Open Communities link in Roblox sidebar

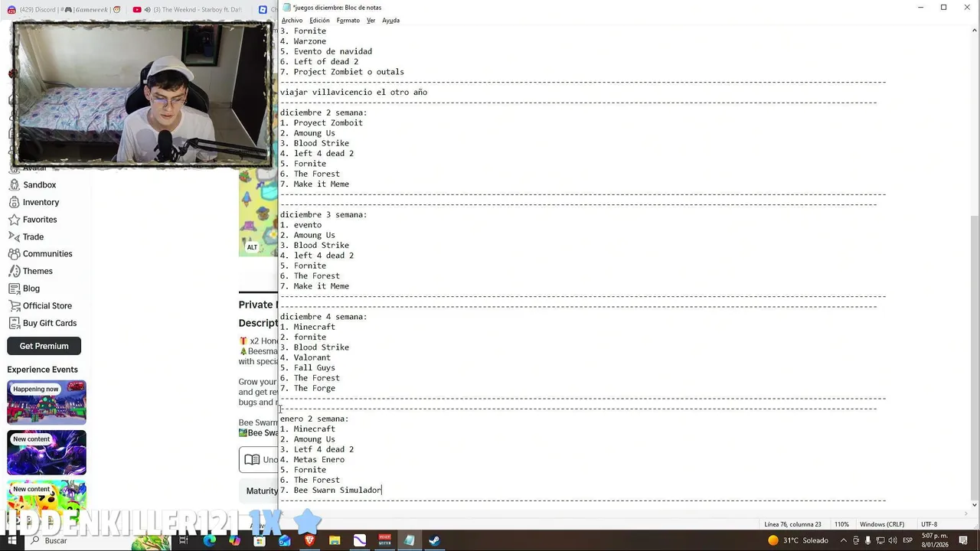[47, 254]
